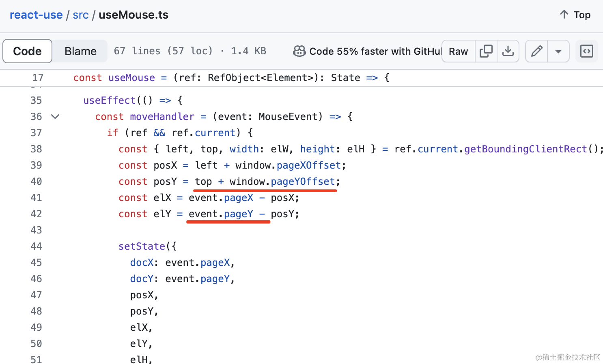Click docY property on line 46

pos(142,279)
